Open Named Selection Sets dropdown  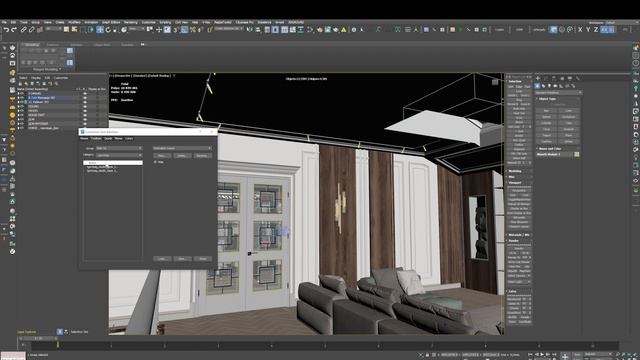[x=230, y=29]
